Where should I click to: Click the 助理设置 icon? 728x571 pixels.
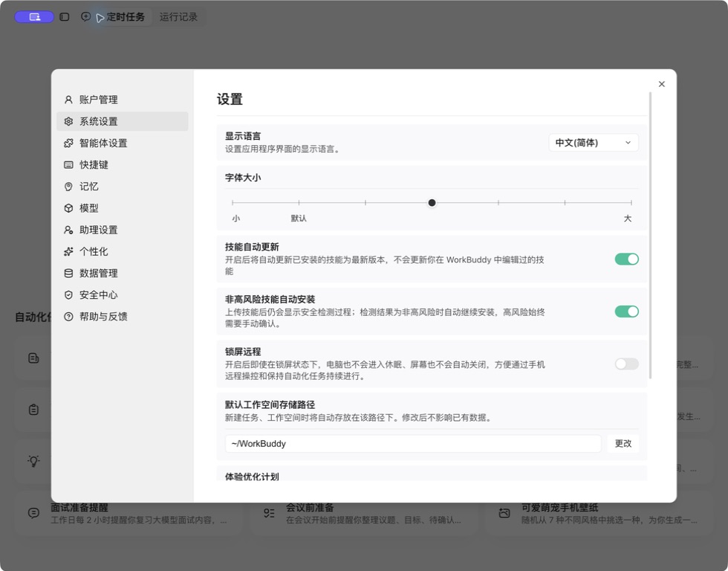tap(68, 230)
